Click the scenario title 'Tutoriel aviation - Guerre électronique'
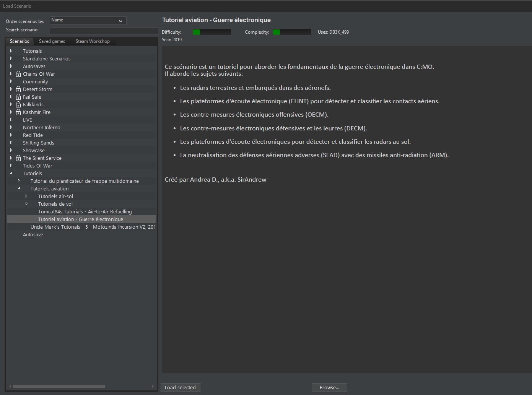Screen dimensions: 532x395 pos(216,20)
